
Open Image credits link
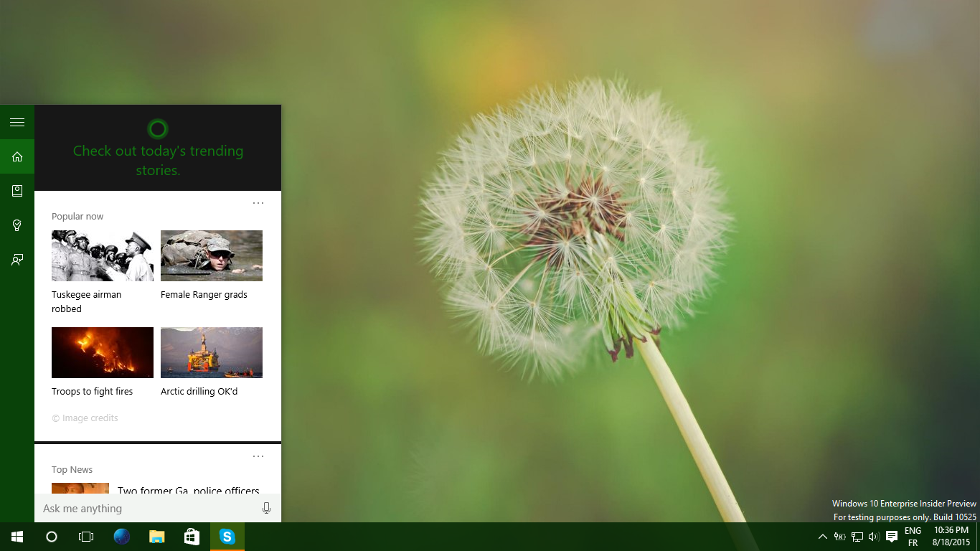[85, 418]
